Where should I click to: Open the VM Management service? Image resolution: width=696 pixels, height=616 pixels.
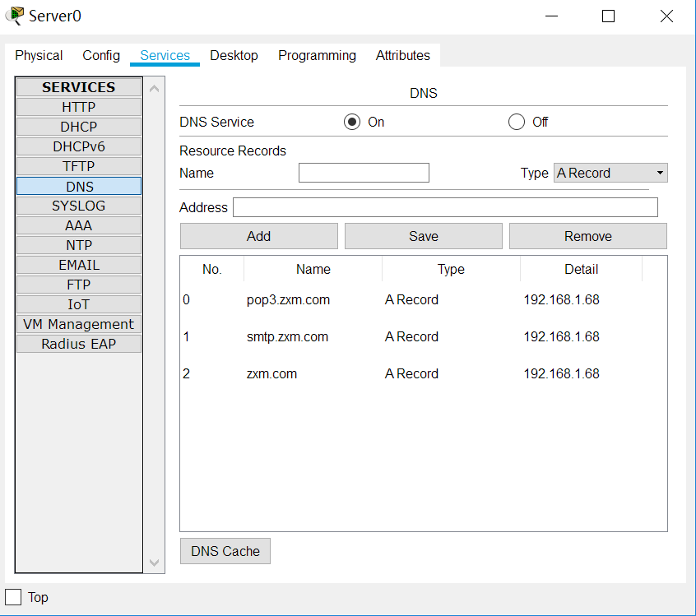tap(79, 324)
